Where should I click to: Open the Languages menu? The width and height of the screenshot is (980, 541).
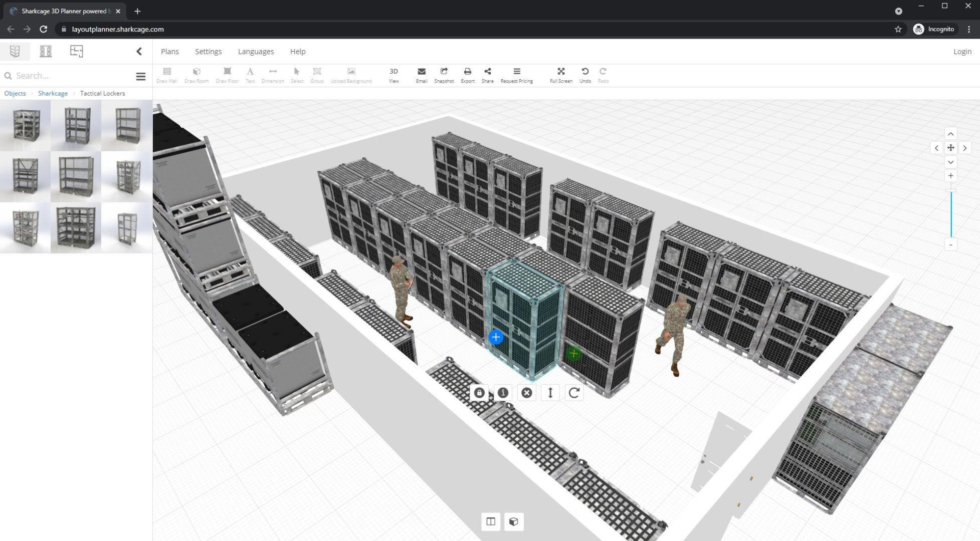coord(256,51)
